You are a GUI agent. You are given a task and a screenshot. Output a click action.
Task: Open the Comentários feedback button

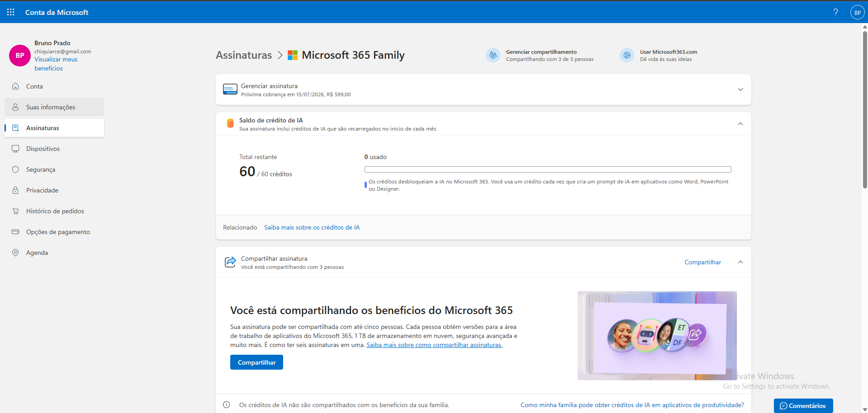[x=803, y=406]
